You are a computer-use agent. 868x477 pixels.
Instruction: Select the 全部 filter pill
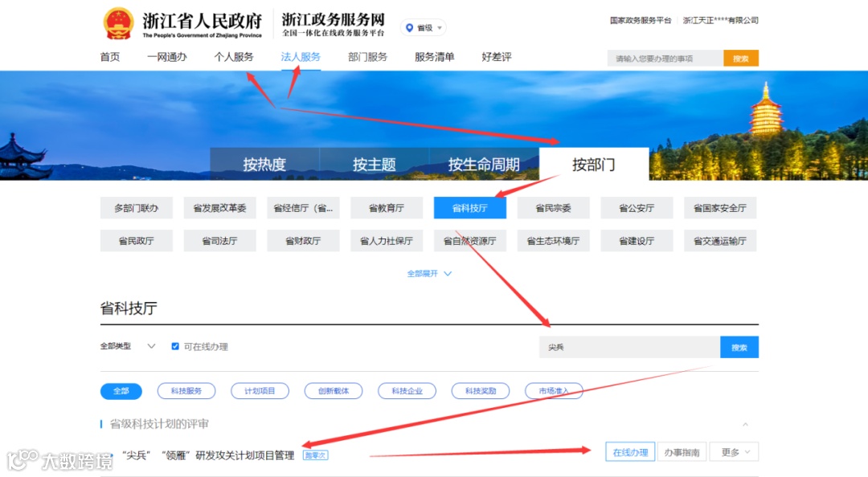click(x=121, y=391)
